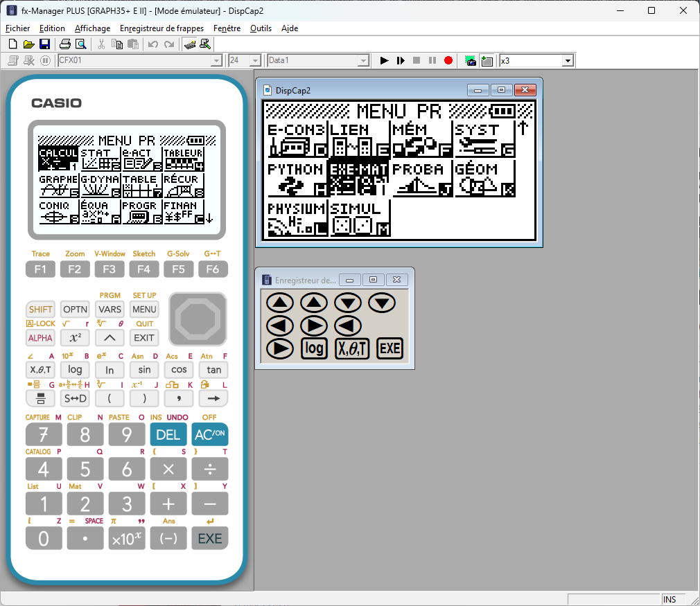
Task: Open the Outils menu
Action: tap(261, 28)
